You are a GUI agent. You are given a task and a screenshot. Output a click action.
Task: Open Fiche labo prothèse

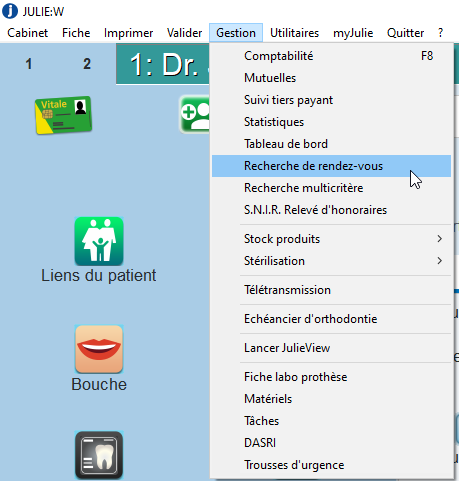[x=331, y=377]
